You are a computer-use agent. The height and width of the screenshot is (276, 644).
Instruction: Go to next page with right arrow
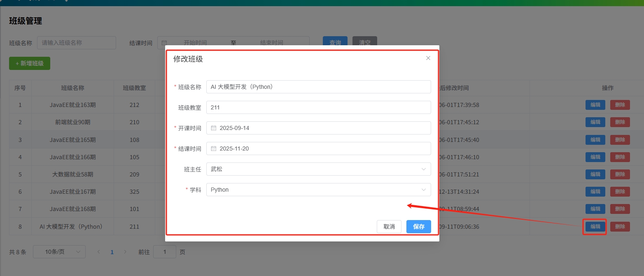[125, 252]
